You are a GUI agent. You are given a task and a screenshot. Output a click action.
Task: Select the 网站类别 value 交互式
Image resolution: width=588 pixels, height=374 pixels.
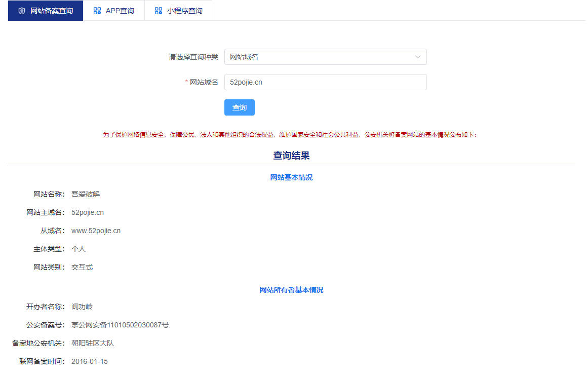(x=82, y=267)
